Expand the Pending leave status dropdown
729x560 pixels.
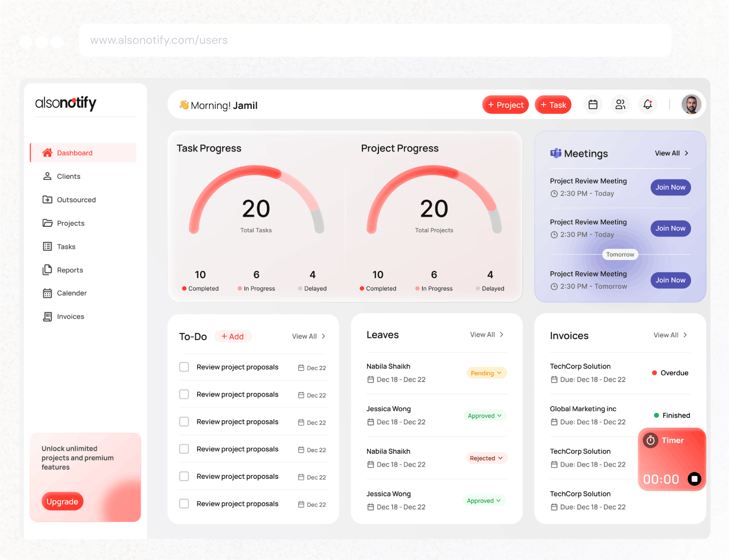tap(486, 373)
